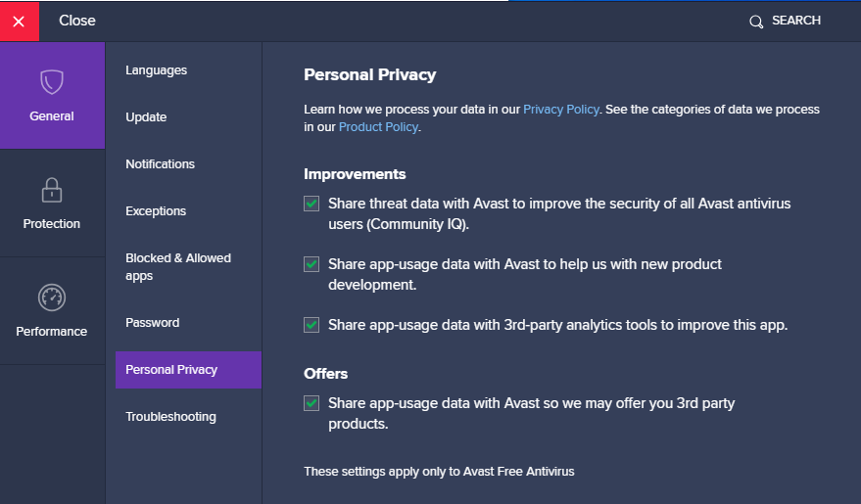Select the Personal Privacy menu item
The height and width of the screenshot is (504, 861).
171,370
